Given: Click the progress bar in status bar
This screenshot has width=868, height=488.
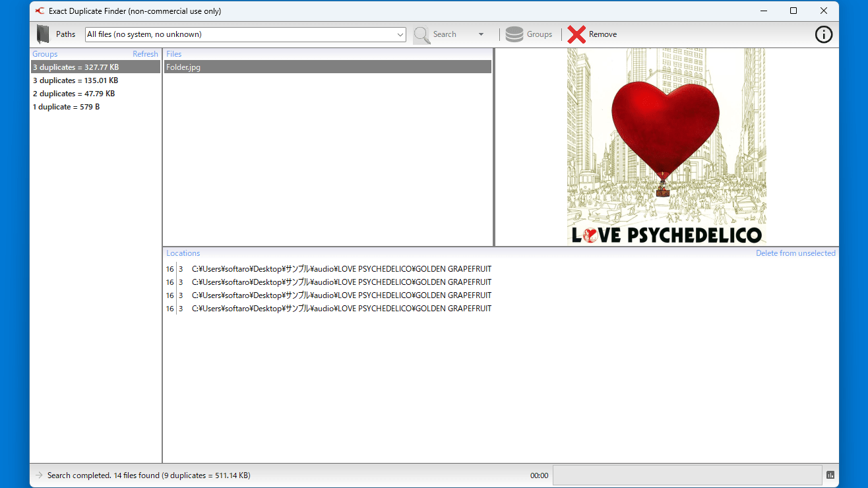Looking at the screenshot, I should coord(687,475).
